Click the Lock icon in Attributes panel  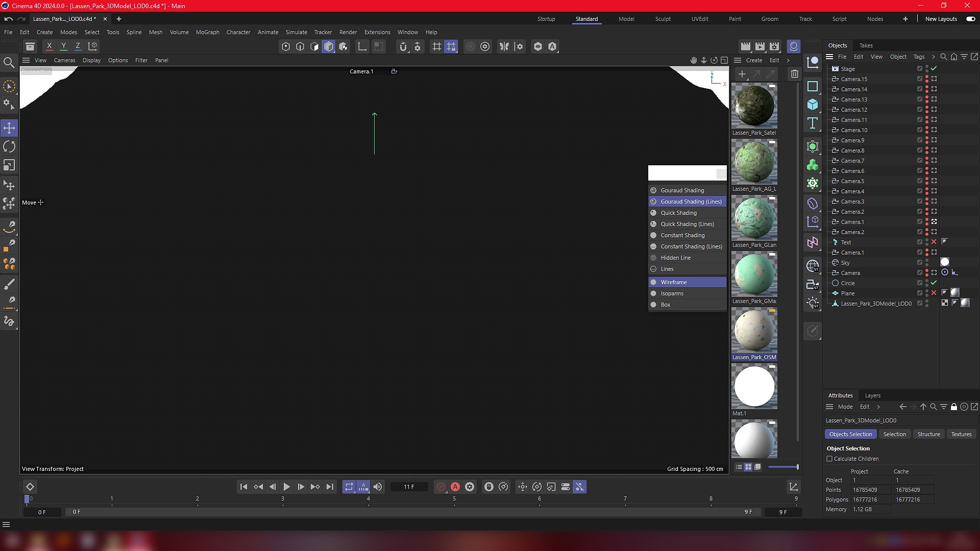tap(953, 407)
